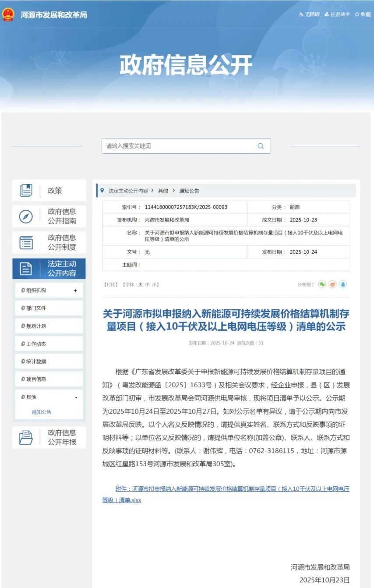374x588 pixels.
Task: Share the notice to Weibo
Action: [x=332, y=284]
